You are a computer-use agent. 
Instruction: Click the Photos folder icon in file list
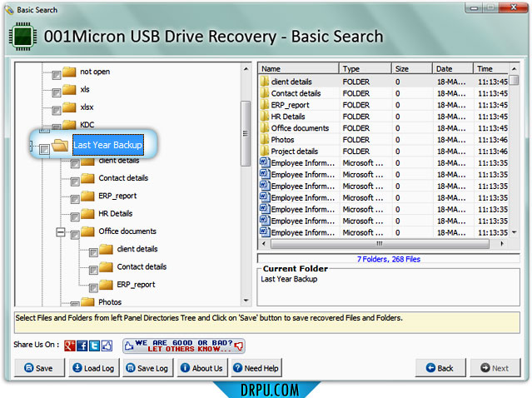point(265,139)
